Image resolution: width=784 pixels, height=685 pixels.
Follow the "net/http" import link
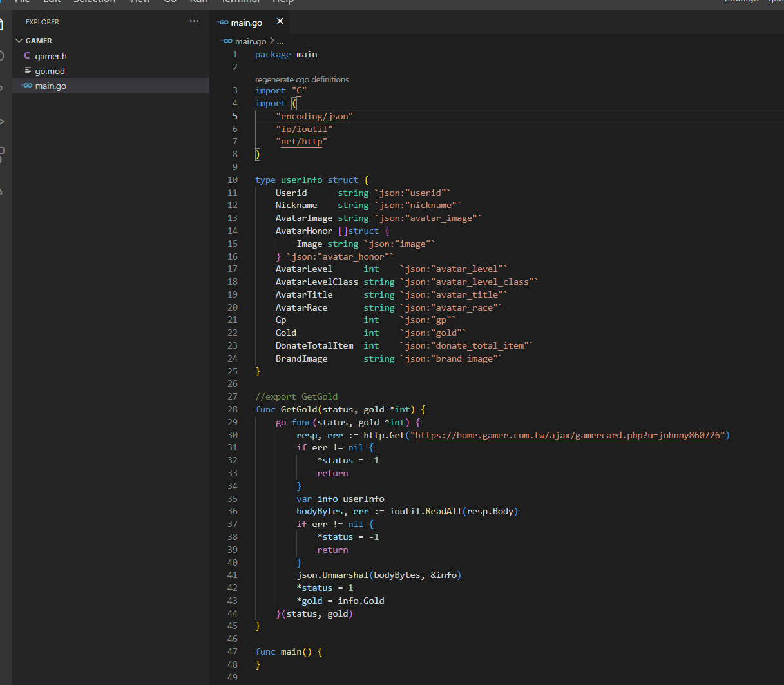tap(301, 142)
